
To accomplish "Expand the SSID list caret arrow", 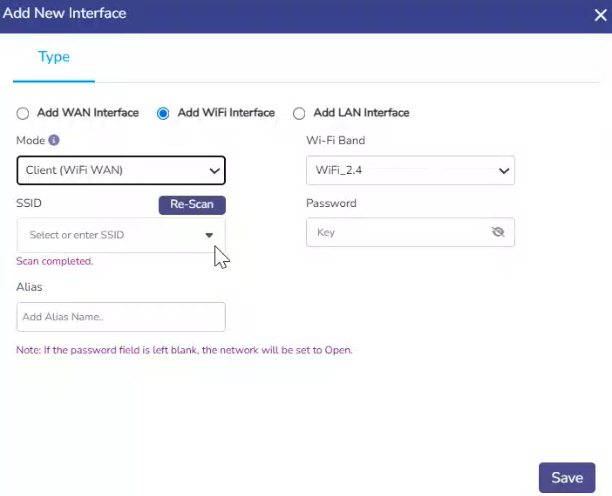I will pos(209,235).
